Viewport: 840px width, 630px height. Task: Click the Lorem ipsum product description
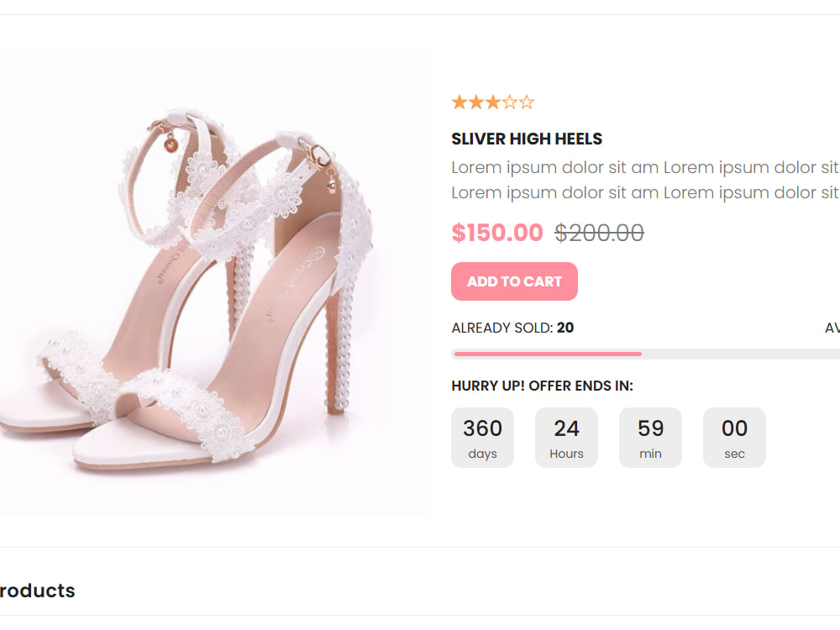[645, 180]
